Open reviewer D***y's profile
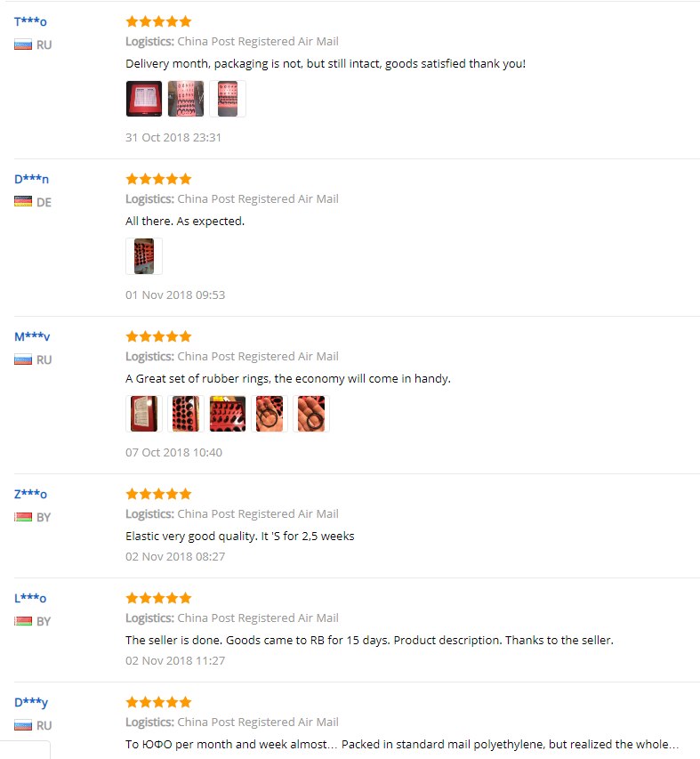 (31, 702)
